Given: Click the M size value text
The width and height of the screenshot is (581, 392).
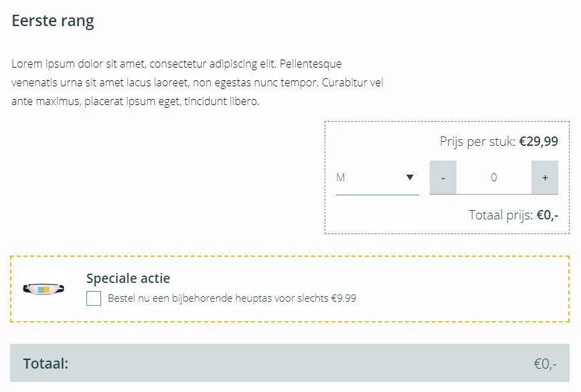Looking at the screenshot, I should 341,178.
